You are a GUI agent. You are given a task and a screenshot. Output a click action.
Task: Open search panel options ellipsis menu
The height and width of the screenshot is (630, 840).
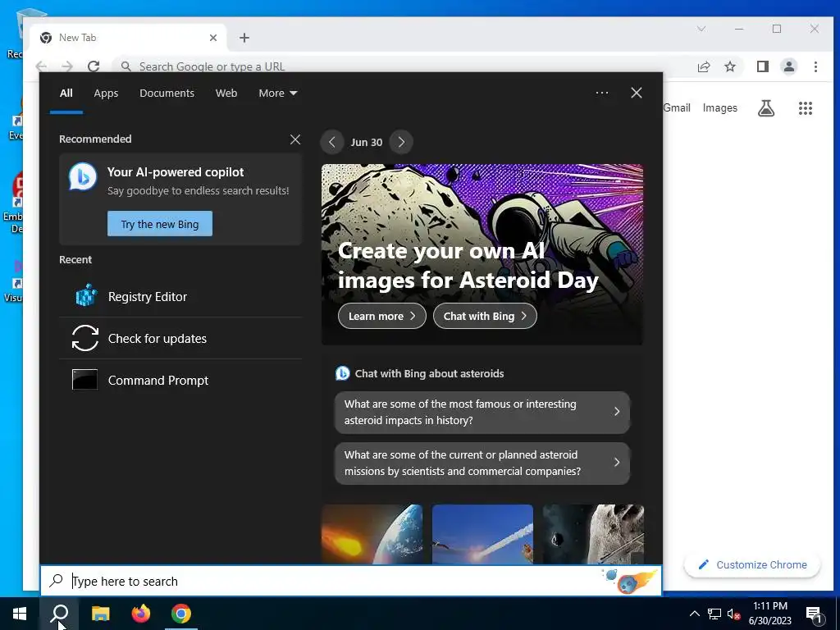click(x=601, y=93)
